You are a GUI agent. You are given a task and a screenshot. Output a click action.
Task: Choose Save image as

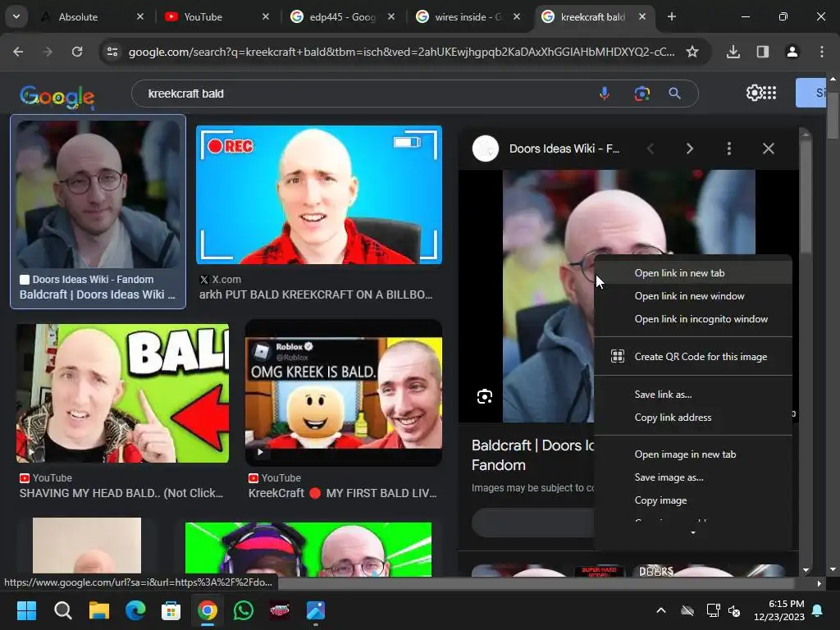pyautogui.click(x=692, y=477)
